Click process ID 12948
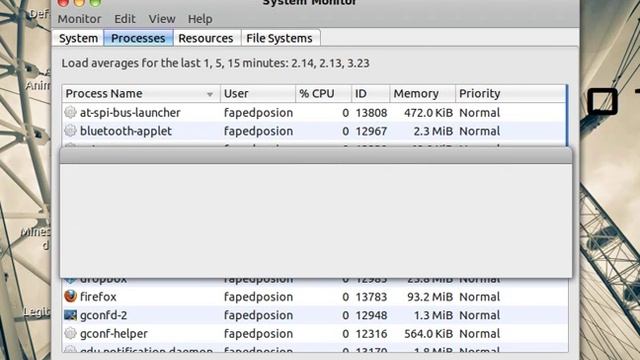 click(371, 315)
